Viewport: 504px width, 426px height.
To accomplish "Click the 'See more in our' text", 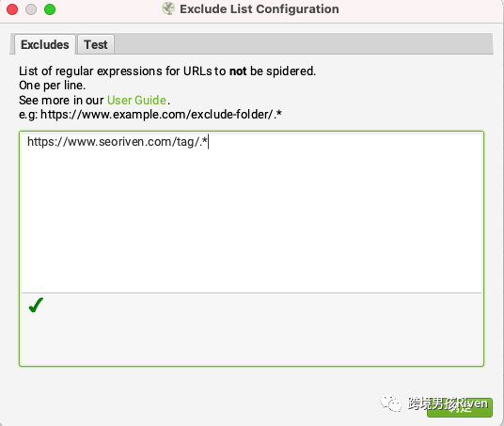I will pyautogui.click(x=61, y=100).
